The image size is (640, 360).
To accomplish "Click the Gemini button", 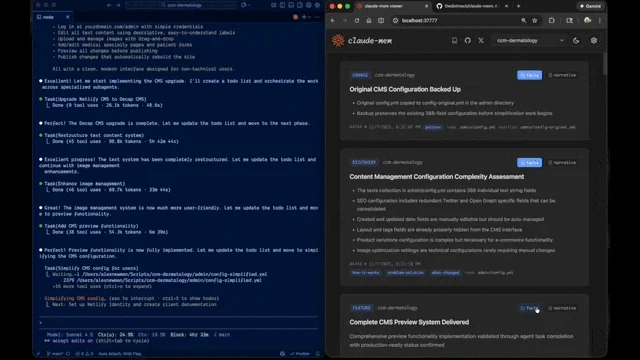I will click(590, 6).
